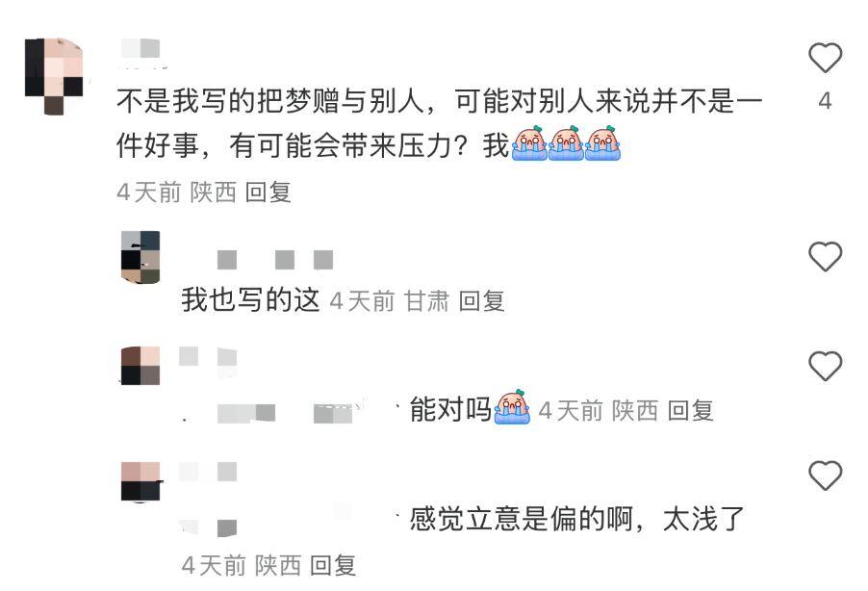View profile picture of the 甘肃 replier

coord(140,257)
